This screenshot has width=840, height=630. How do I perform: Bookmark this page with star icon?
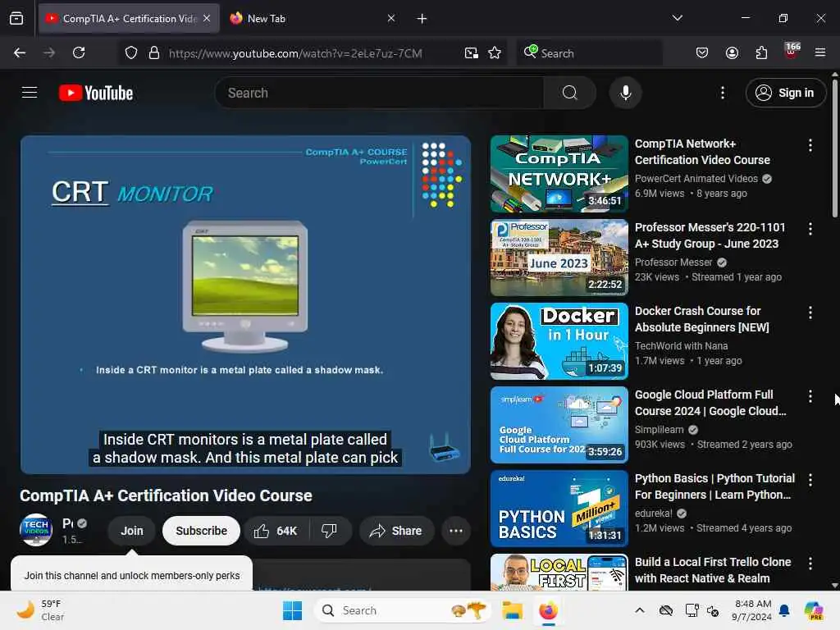(495, 53)
